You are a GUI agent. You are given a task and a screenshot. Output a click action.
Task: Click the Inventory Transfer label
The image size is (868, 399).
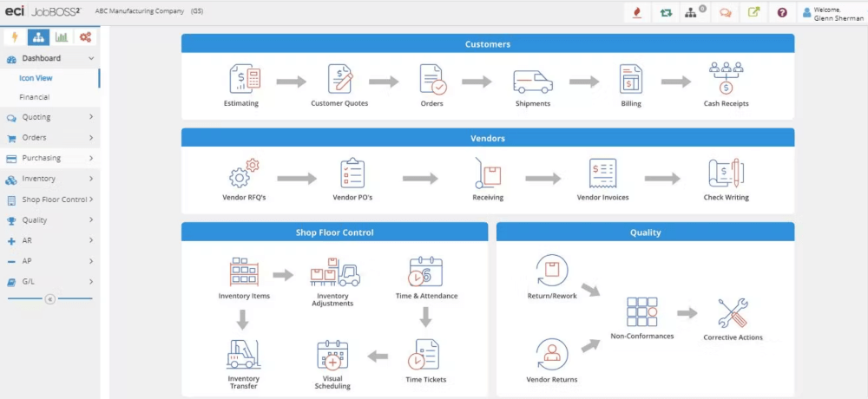coord(244,383)
